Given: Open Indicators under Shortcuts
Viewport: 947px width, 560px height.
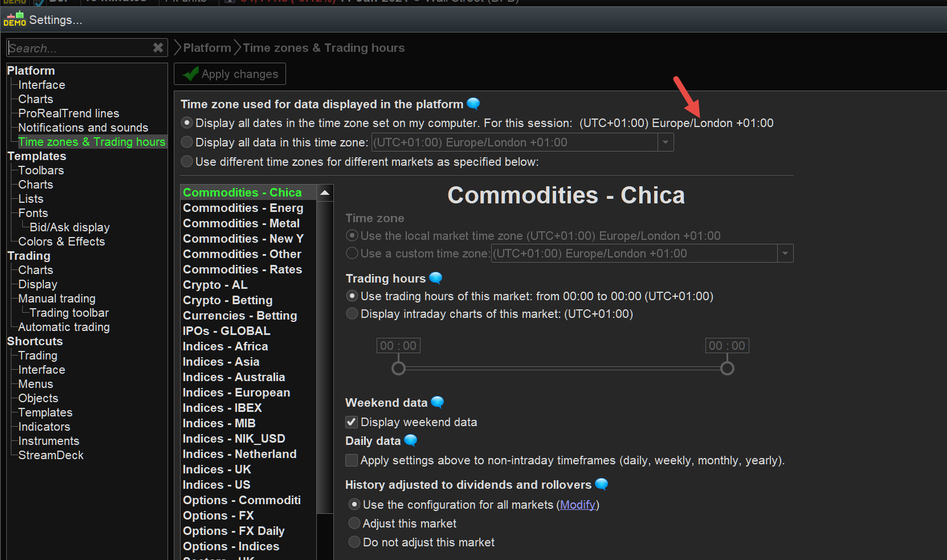Looking at the screenshot, I should tap(44, 427).
